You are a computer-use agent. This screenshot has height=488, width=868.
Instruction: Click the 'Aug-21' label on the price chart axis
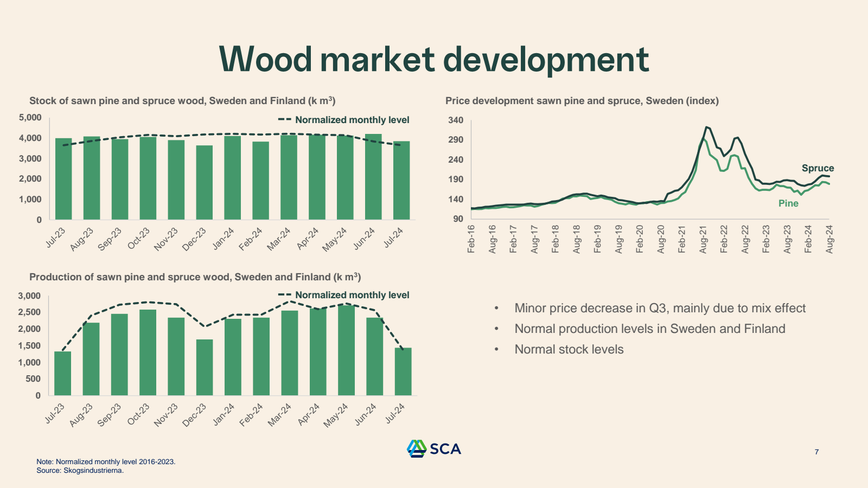point(703,239)
